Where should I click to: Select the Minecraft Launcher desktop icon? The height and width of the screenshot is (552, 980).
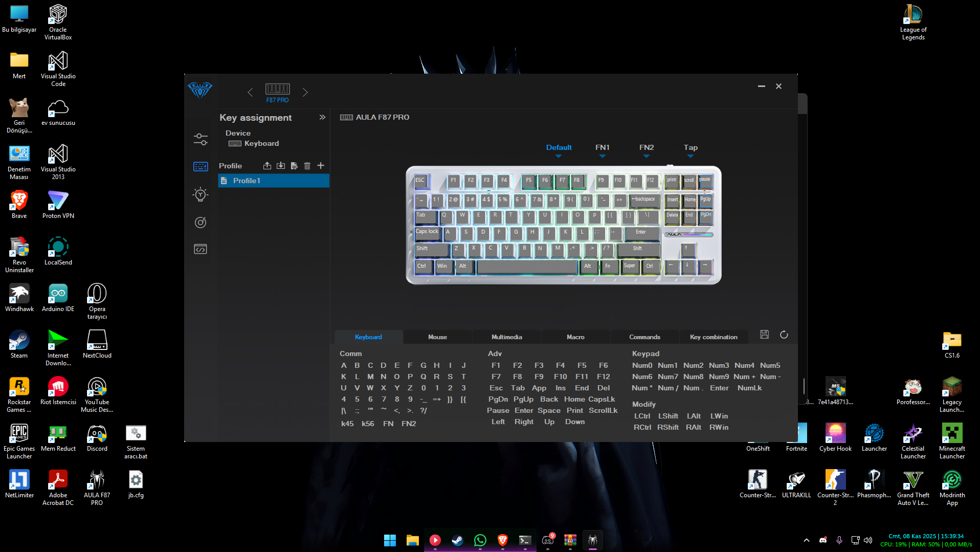click(952, 441)
